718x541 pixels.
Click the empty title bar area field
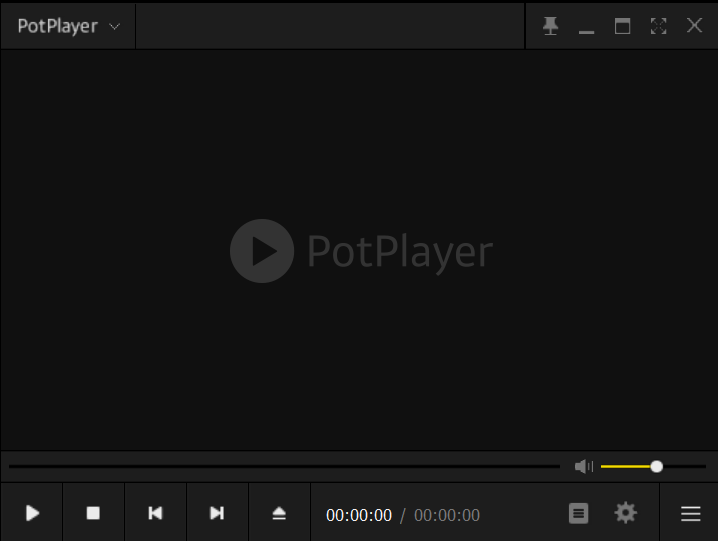(330, 26)
